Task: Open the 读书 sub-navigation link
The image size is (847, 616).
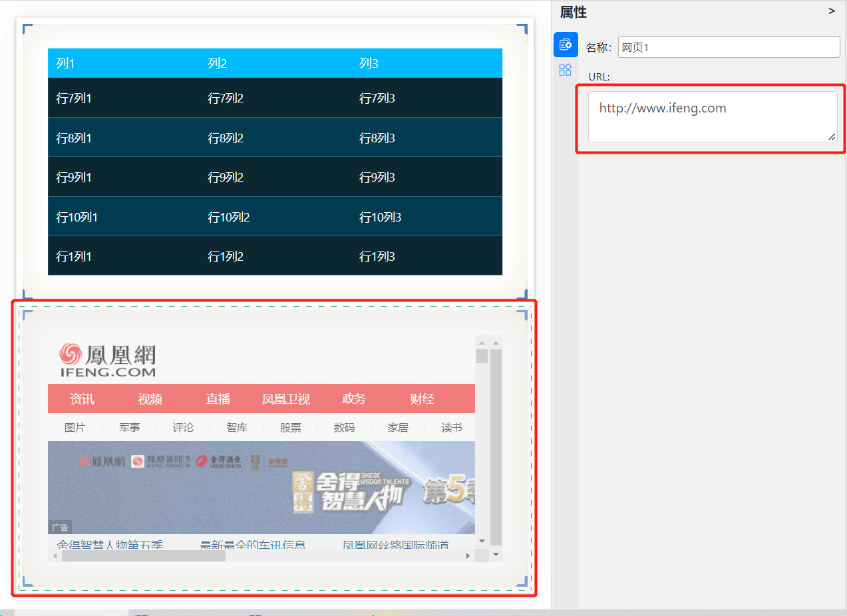Action: coord(452,428)
